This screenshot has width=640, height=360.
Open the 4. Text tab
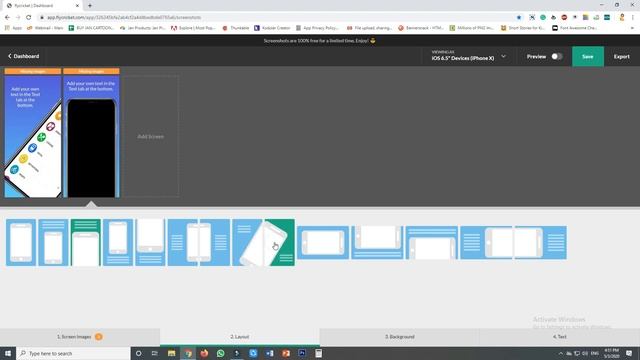560,337
